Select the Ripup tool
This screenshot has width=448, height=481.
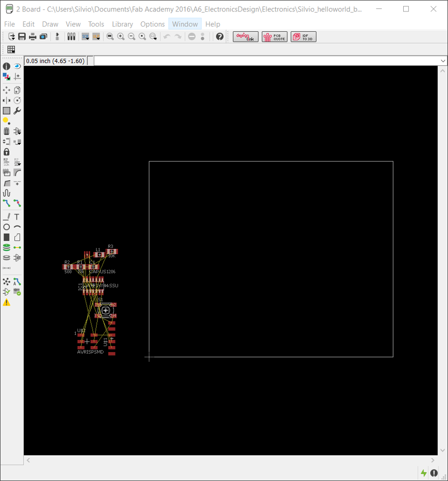tap(17, 203)
